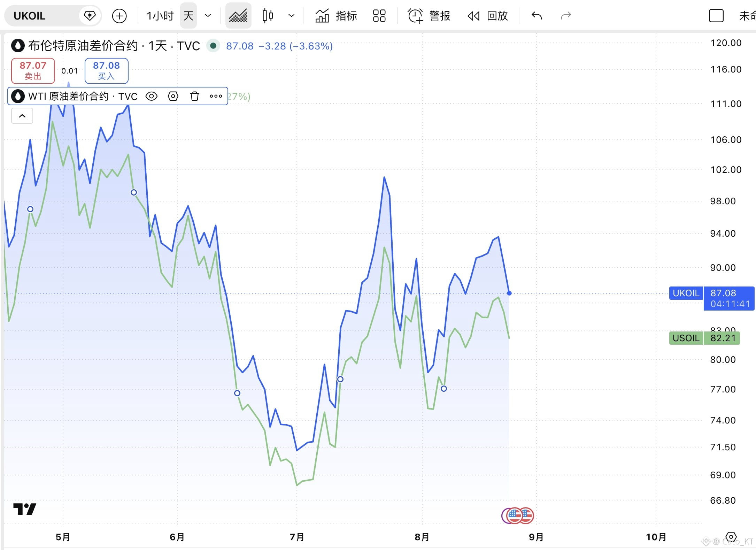
Task: Click the green market status dot
Action: coord(213,46)
